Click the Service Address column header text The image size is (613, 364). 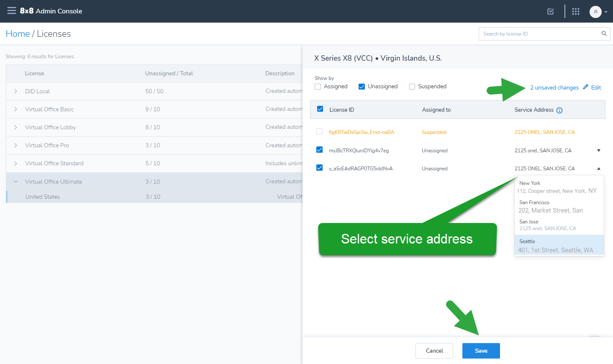534,110
